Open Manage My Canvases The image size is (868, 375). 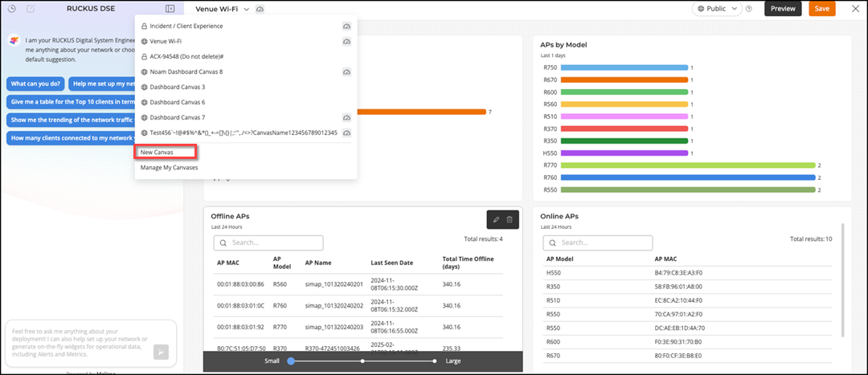click(169, 167)
